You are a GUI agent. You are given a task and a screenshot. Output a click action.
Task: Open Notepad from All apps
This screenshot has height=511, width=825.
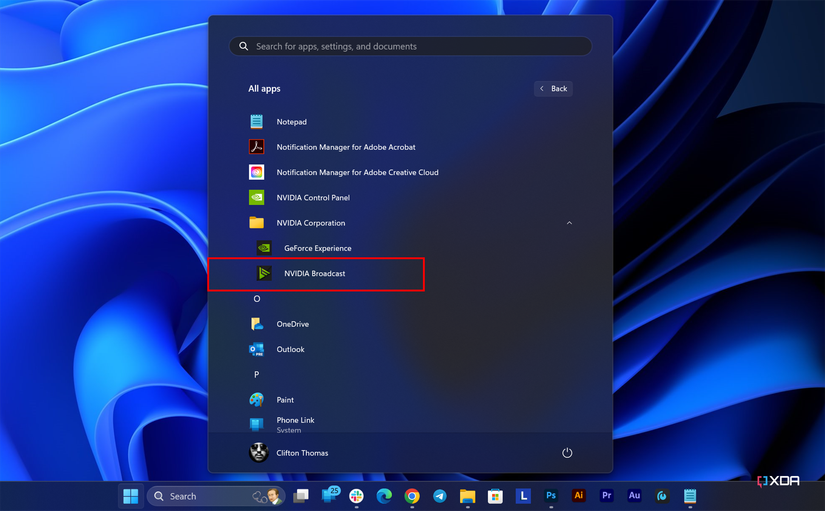click(291, 122)
